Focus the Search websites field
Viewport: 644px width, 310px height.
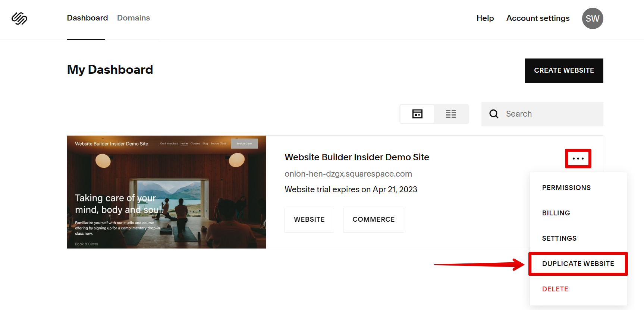tap(542, 114)
